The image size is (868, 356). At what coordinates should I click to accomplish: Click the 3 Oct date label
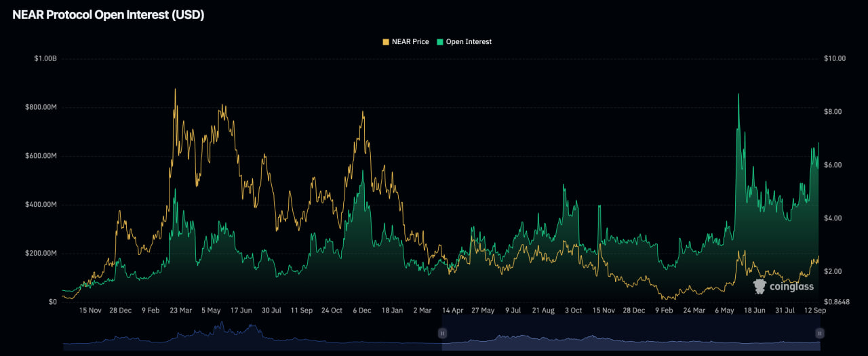[573, 311]
